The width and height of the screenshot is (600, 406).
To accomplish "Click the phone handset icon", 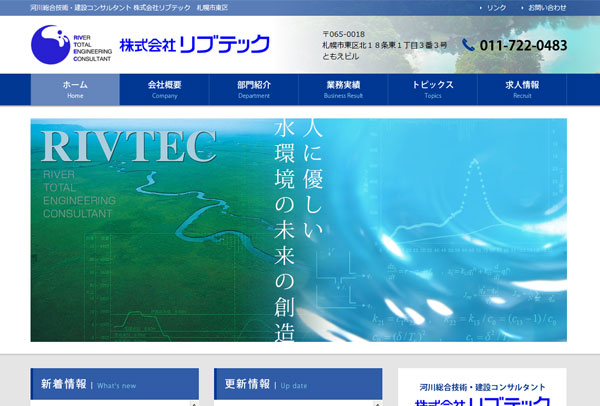I will pos(469,45).
